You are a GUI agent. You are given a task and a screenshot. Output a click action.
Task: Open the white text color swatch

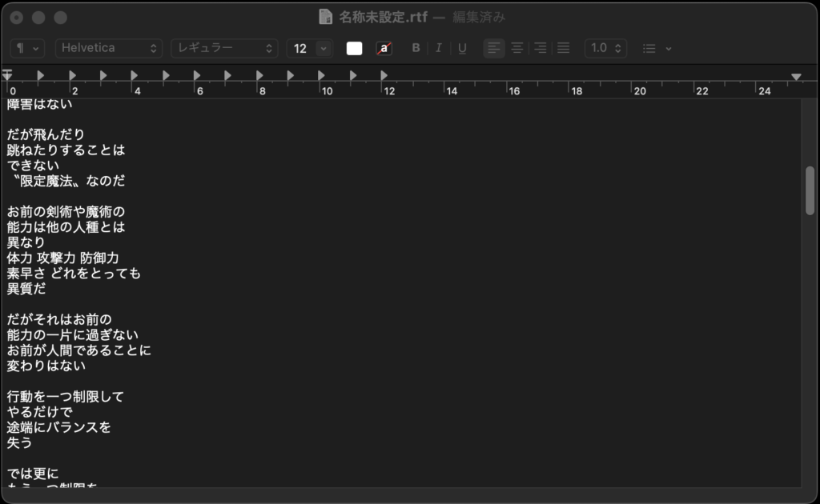354,48
